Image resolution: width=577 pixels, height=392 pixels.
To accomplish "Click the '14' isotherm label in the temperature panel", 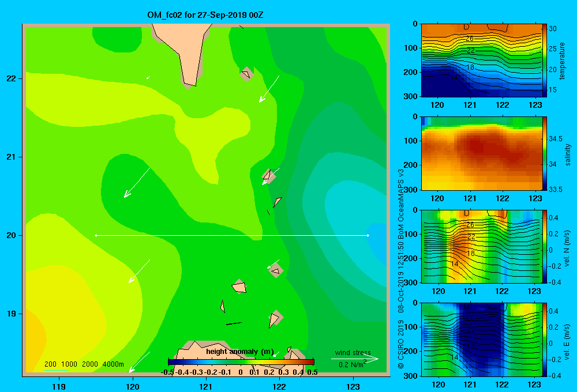I will [x=454, y=78].
